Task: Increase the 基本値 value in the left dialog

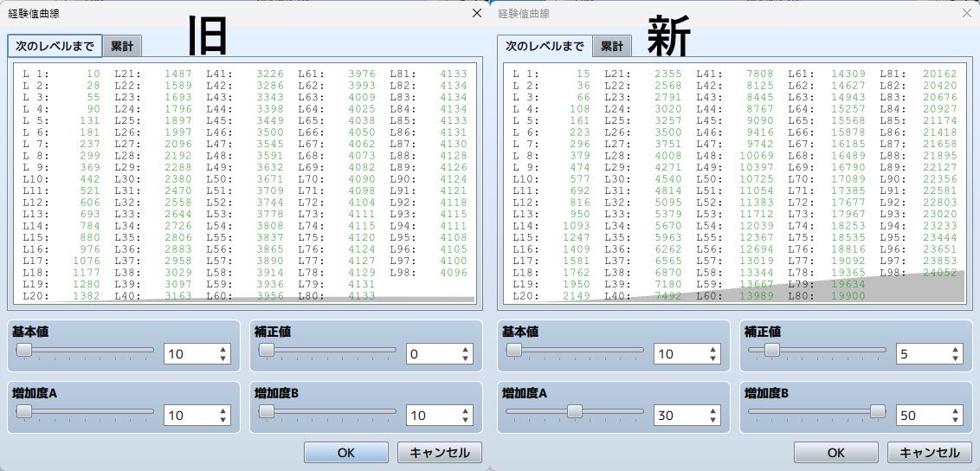Action: [223, 350]
